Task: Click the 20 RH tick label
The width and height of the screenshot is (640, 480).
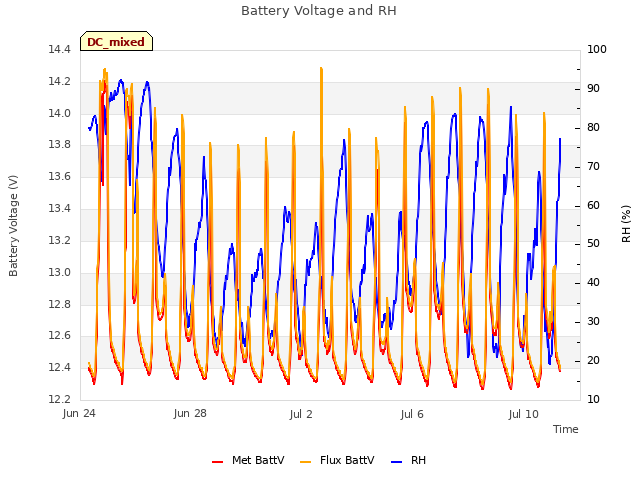Action: (593, 360)
